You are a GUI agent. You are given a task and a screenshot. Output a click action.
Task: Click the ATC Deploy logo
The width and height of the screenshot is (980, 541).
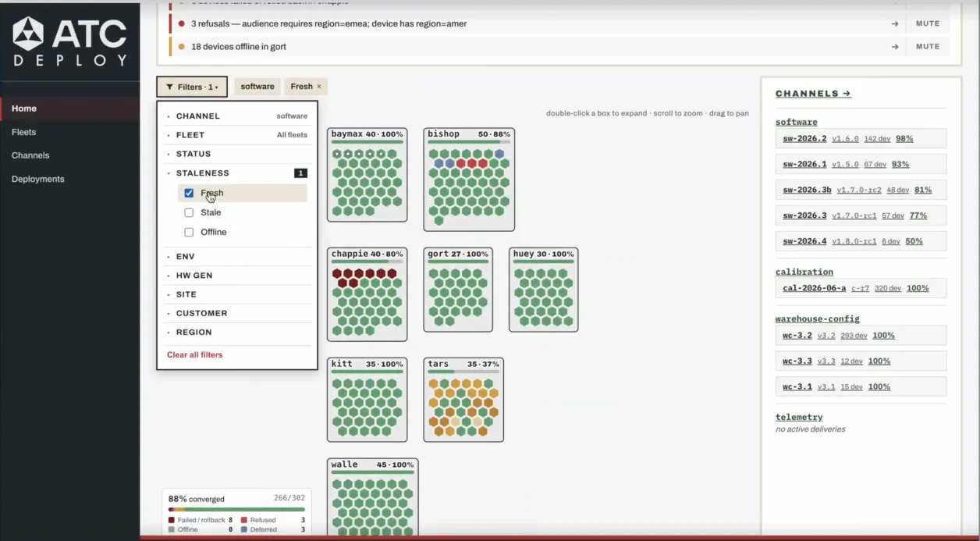(69, 41)
